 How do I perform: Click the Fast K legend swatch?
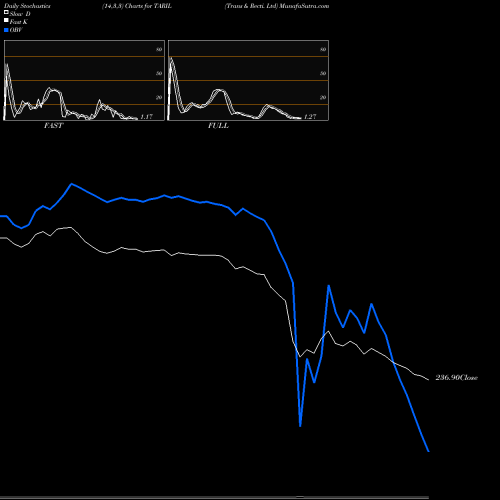[6, 21]
